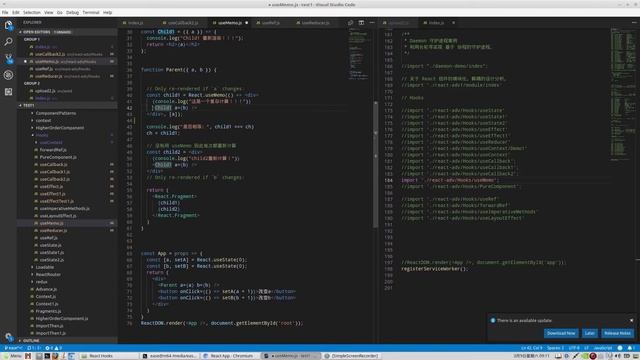Open the Manage gear with update badge
The height and width of the screenshot is (360, 640).
tap(9, 337)
